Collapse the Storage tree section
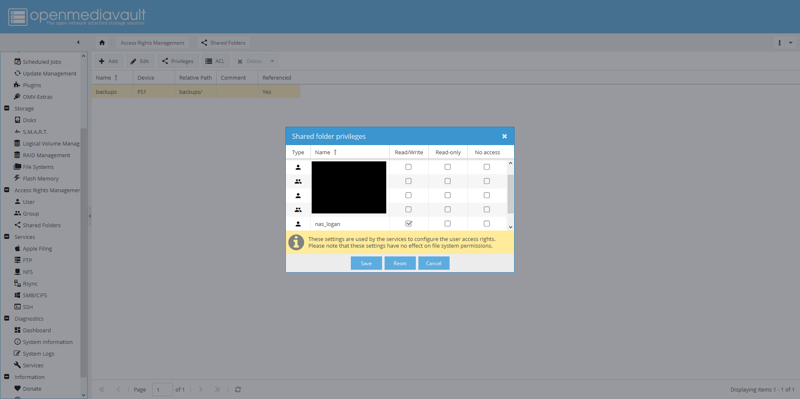 [x=7, y=109]
